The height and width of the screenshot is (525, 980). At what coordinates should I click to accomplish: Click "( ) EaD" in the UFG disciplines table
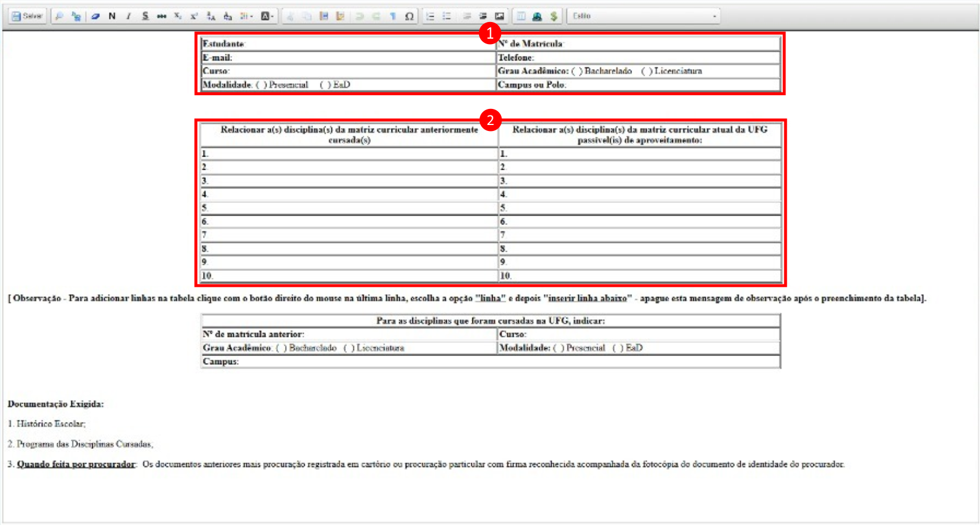click(x=628, y=348)
